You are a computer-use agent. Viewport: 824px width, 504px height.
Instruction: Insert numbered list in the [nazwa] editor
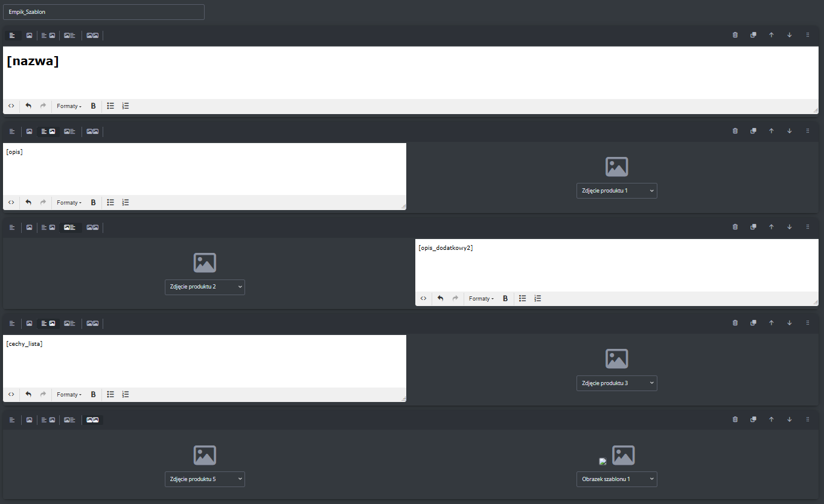[x=126, y=106]
